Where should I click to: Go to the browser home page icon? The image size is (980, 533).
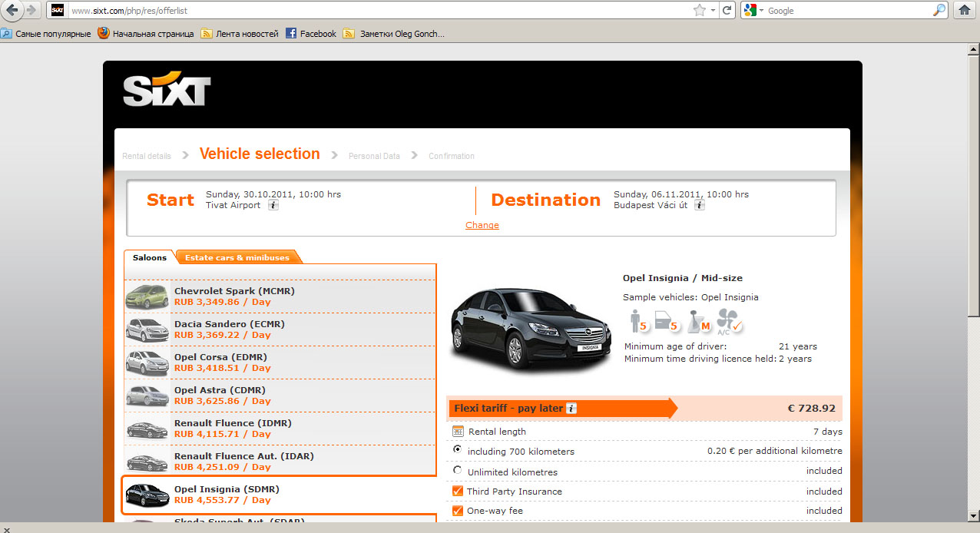pyautogui.click(x=963, y=10)
